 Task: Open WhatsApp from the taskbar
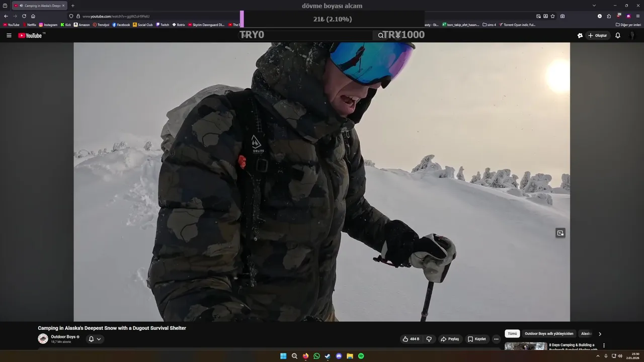tap(316, 356)
